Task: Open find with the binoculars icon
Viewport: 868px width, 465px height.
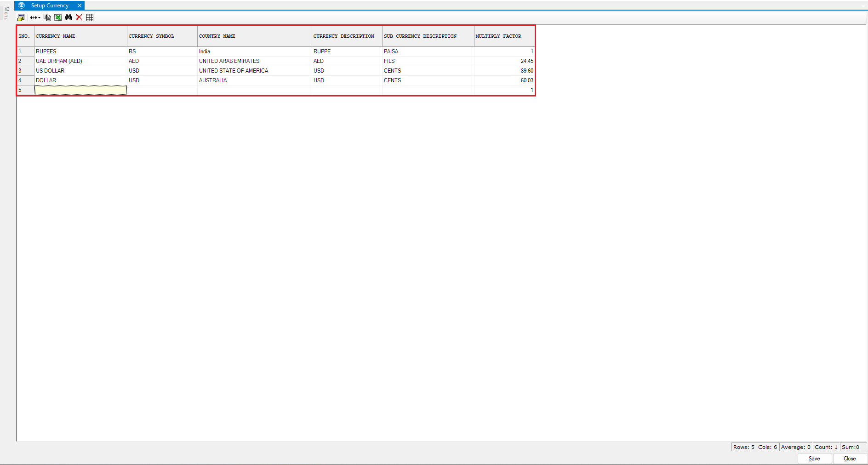Action: pyautogui.click(x=69, y=17)
